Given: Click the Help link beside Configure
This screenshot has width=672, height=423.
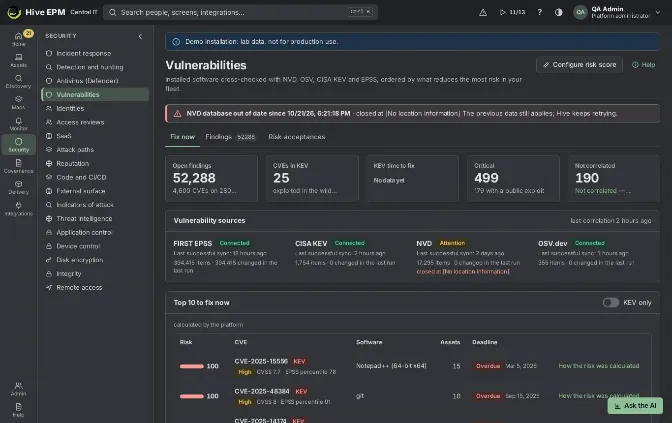Looking at the screenshot, I should click(x=643, y=65).
